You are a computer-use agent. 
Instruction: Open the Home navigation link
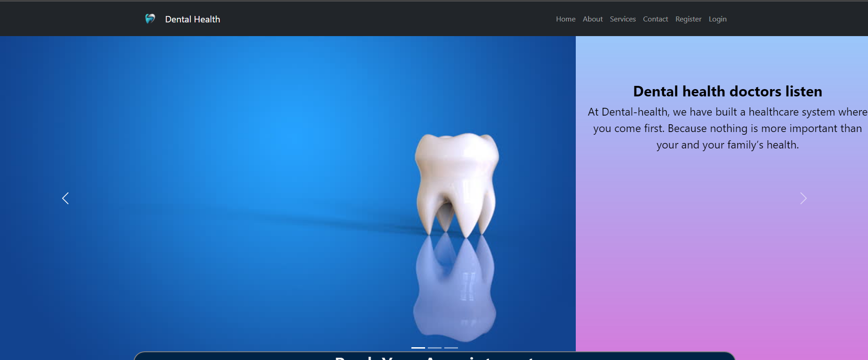[565, 19]
